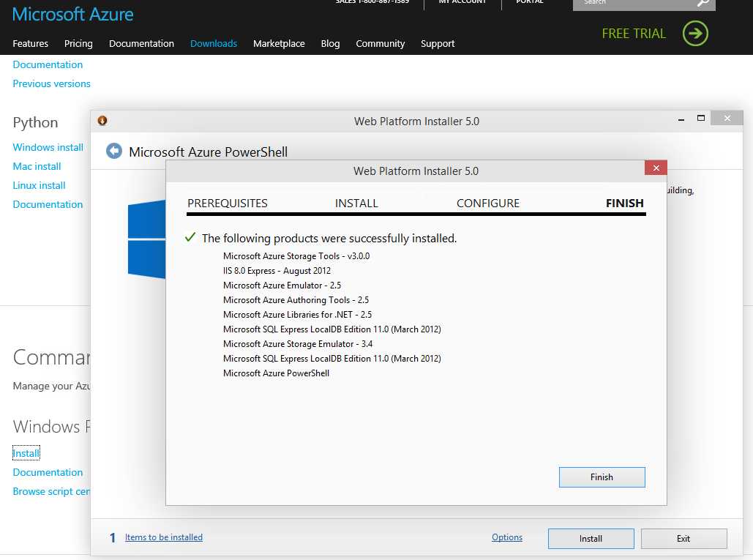Click the Python section heading
The image size is (753, 560).
coord(35,122)
